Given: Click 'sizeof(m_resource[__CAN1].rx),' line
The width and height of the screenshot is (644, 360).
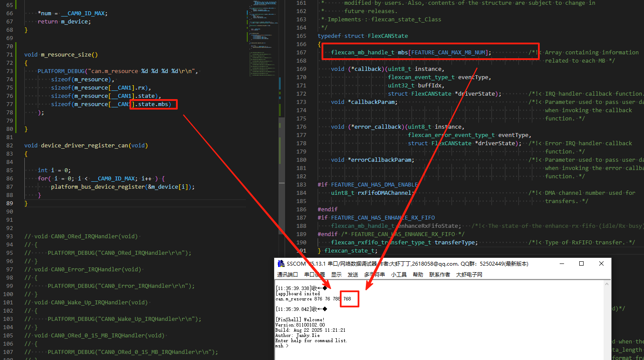Looking at the screenshot, I should tap(101, 87).
